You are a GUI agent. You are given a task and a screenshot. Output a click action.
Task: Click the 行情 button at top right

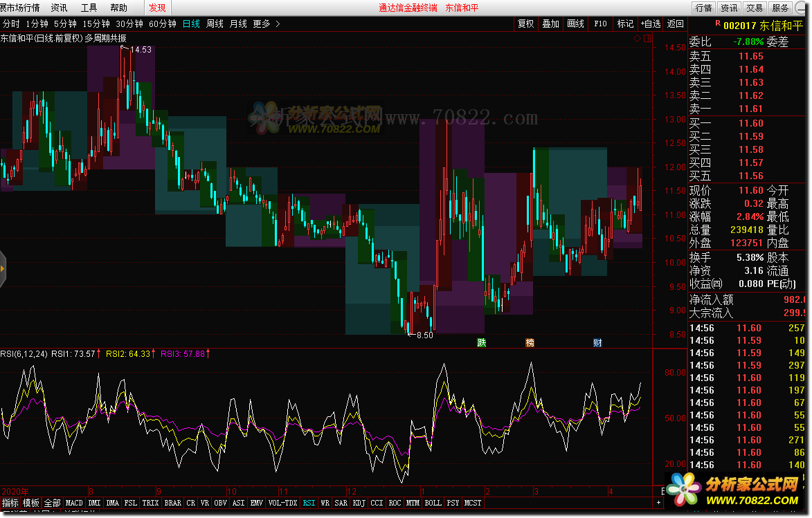[x=704, y=8]
